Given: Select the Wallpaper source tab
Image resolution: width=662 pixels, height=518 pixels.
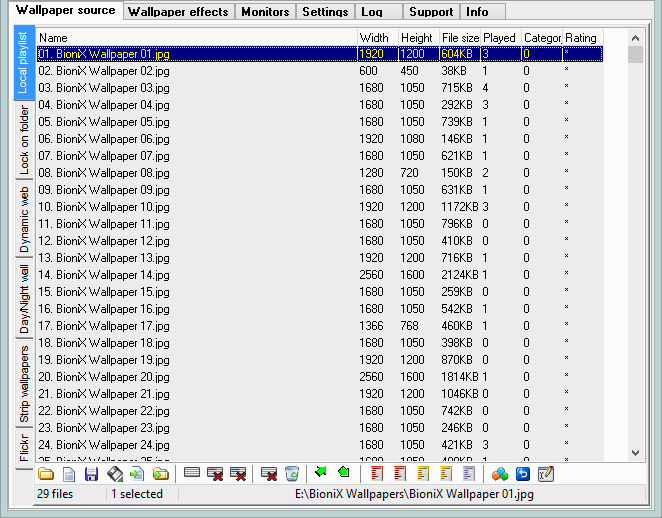Looking at the screenshot, I should (x=65, y=10).
